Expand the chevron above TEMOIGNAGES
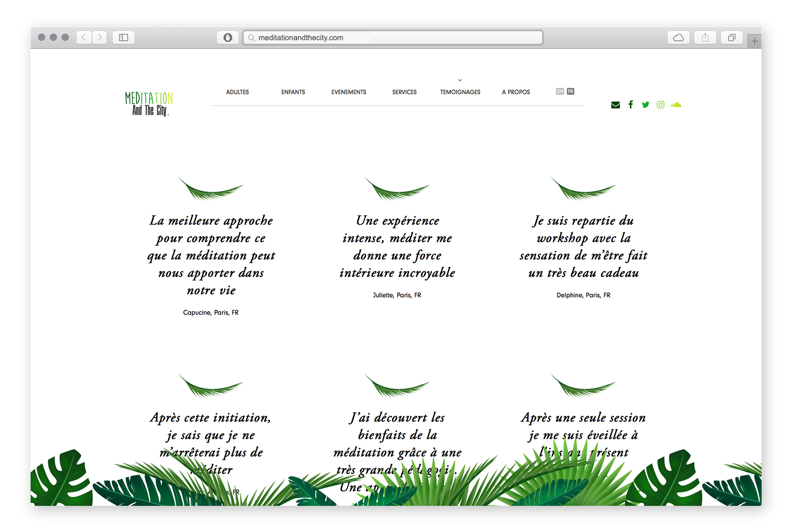Image resolution: width=790 pixels, height=532 pixels. [460, 80]
